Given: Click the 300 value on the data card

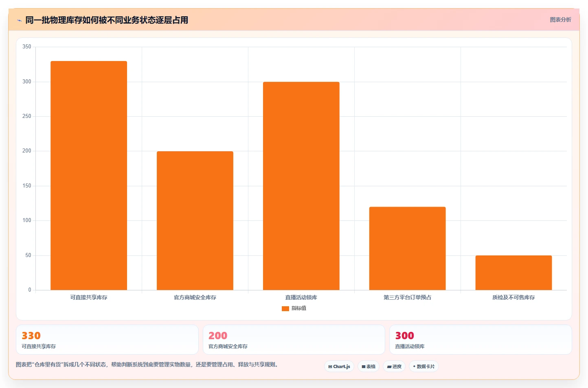Looking at the screenshot, I should 405,336.
